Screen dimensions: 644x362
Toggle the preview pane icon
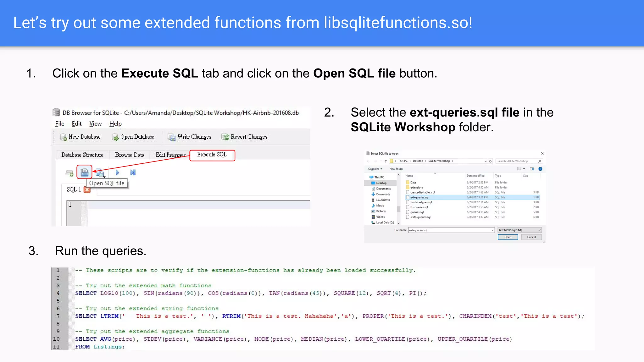[x=532, y=169]
